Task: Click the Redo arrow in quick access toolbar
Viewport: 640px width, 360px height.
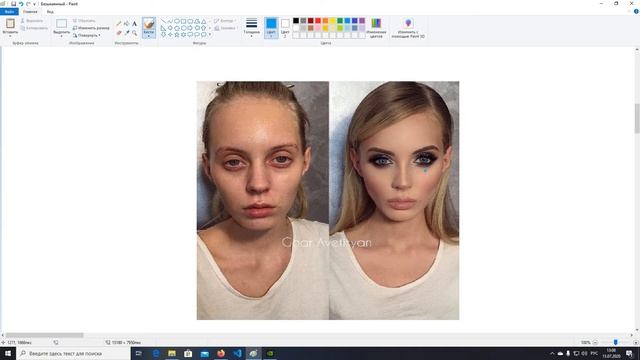Action: pos(28,4)
